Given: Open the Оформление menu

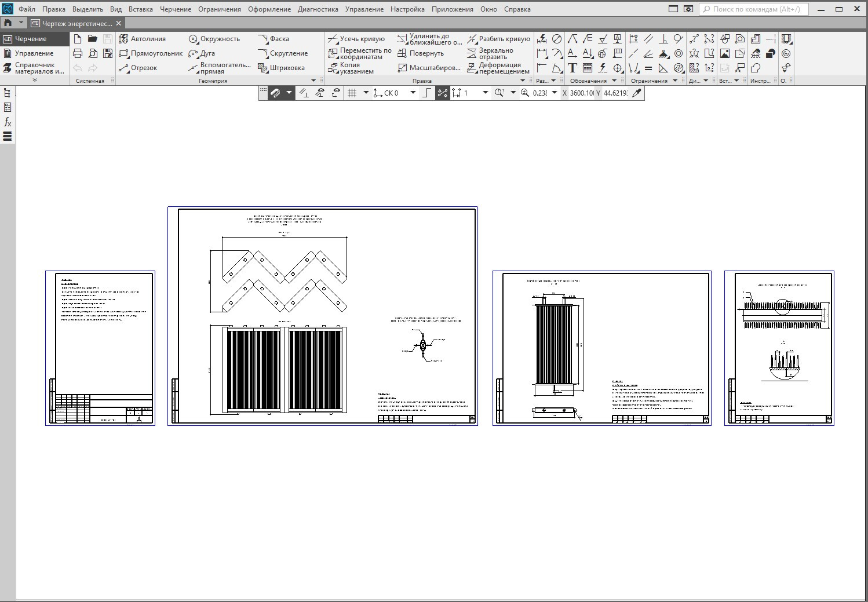Looking at the screenshot, I should 269,9.
